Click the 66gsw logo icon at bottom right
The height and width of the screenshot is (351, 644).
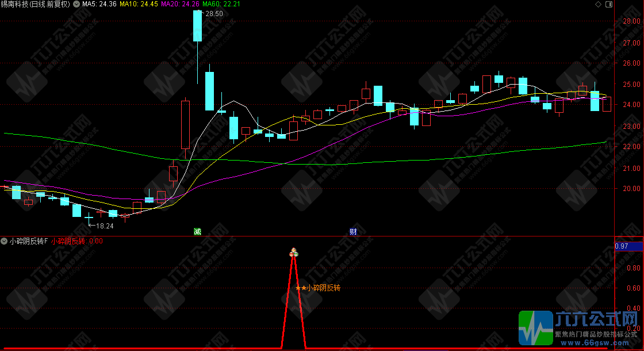coord(535,329)
